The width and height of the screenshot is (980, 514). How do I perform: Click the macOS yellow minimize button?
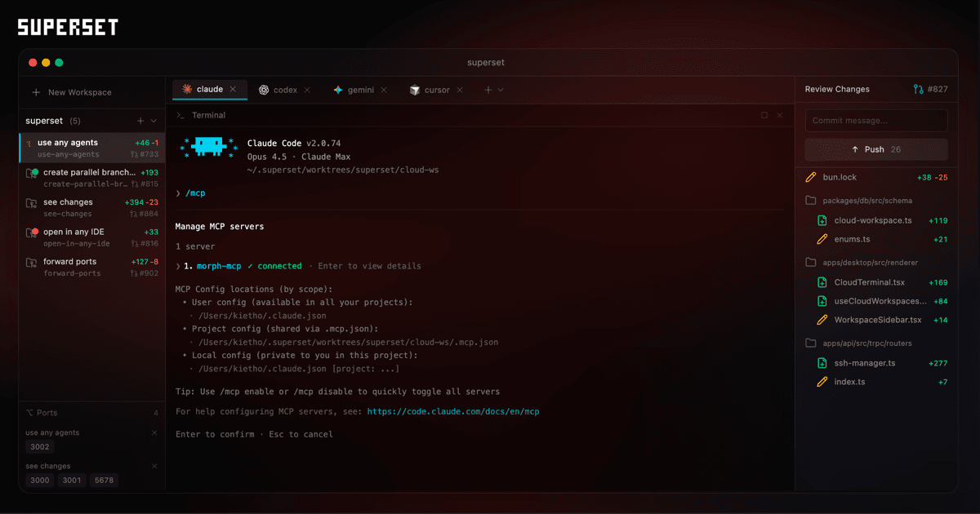click(x=46, y=62)
